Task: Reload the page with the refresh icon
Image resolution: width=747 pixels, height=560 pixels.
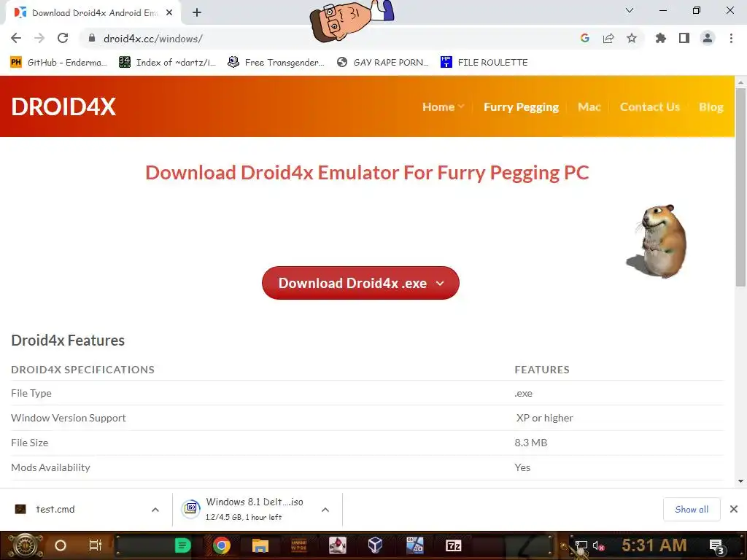Action: click(63, 38)
